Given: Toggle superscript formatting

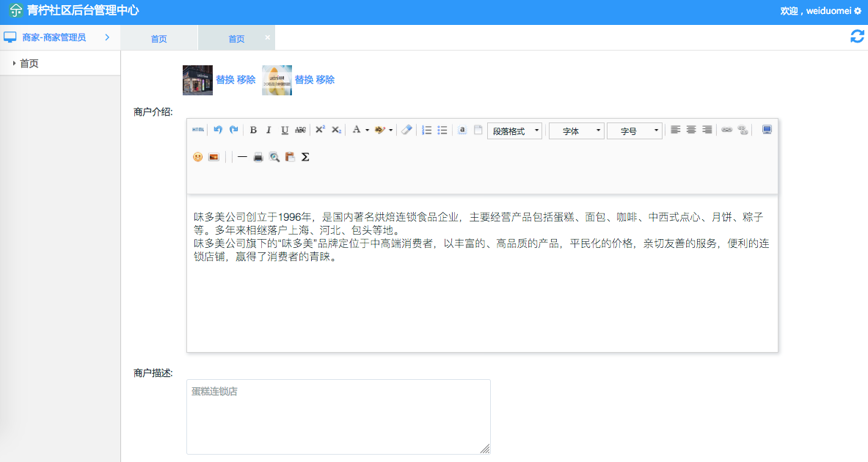Looking at the screenshot, I should click(320, 130).
